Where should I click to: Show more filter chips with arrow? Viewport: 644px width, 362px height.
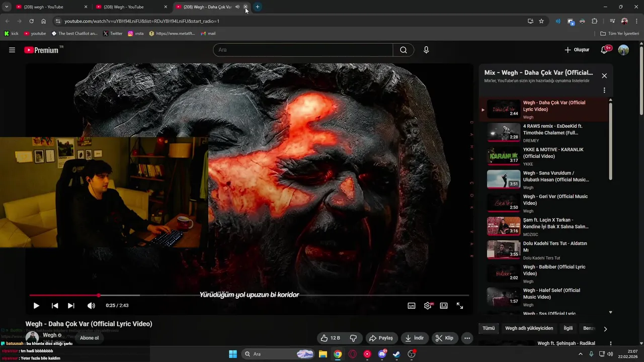605,329
